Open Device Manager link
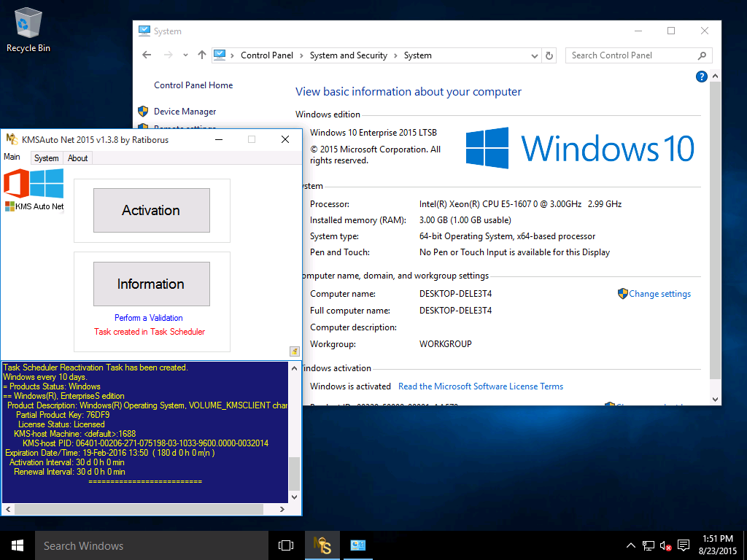This screenshot has height=560, width=747. click(x=185, y=112)
